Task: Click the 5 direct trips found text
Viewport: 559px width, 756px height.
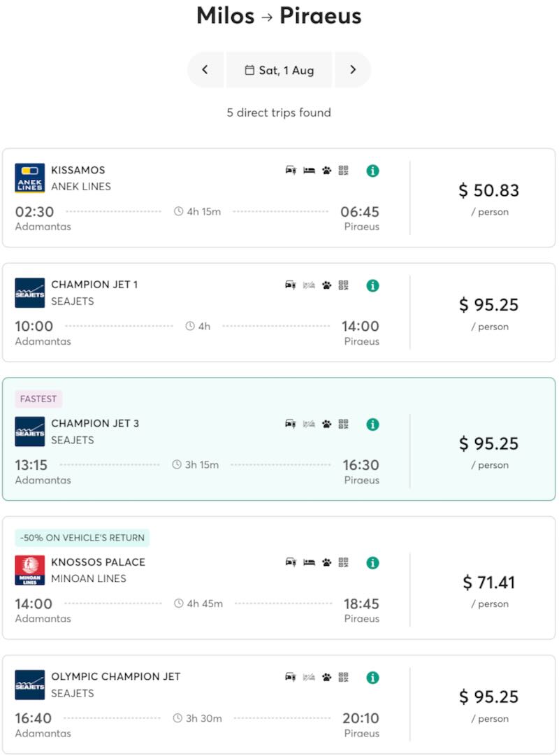Action: tap(279, 113)
